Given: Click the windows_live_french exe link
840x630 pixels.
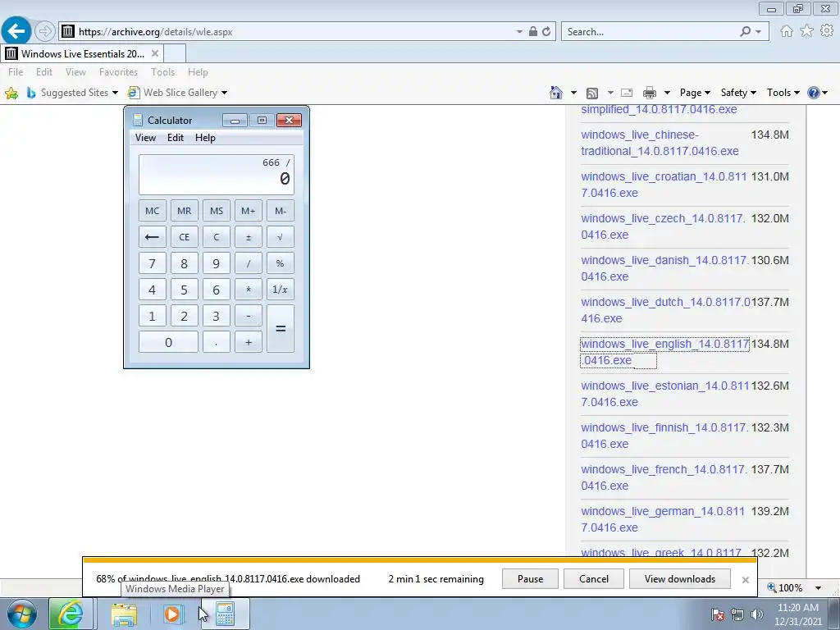Looking at the screenshot, I should click(x=664, y=477).
